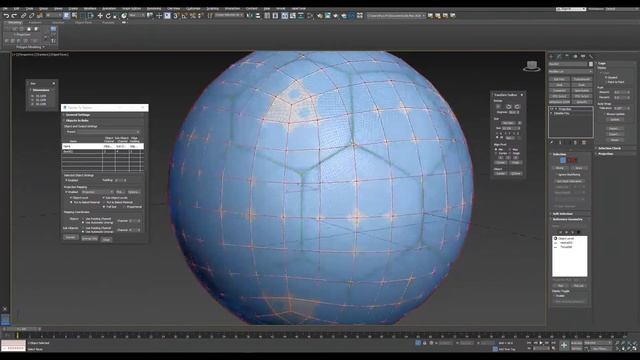Viewport: 640px width, 360px height.
Task: Switch to Modify tab in command panel
Action: [x=559, y=56]
